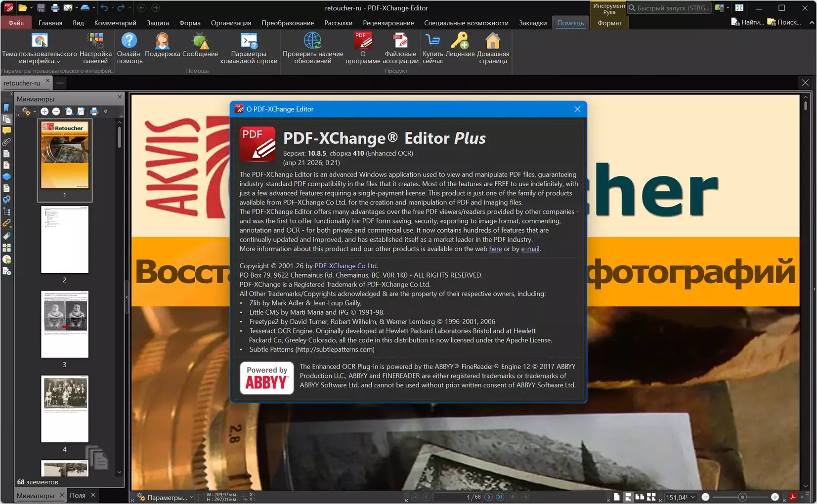Open the Файл menu
817x504 pixels.
16,23
